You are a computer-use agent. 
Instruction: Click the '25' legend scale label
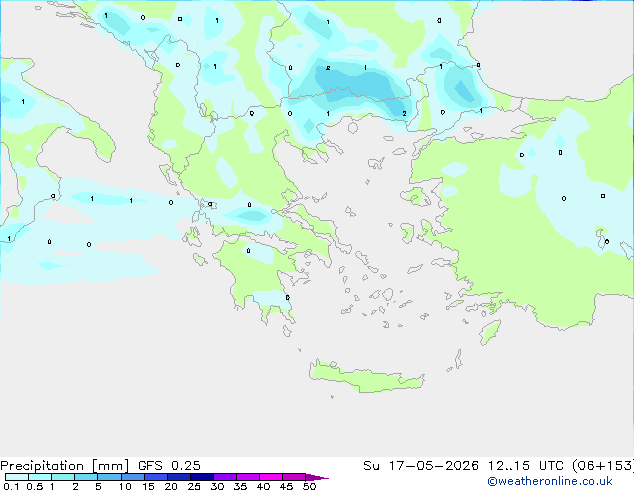pyautogui.click(x=194, y=486)
